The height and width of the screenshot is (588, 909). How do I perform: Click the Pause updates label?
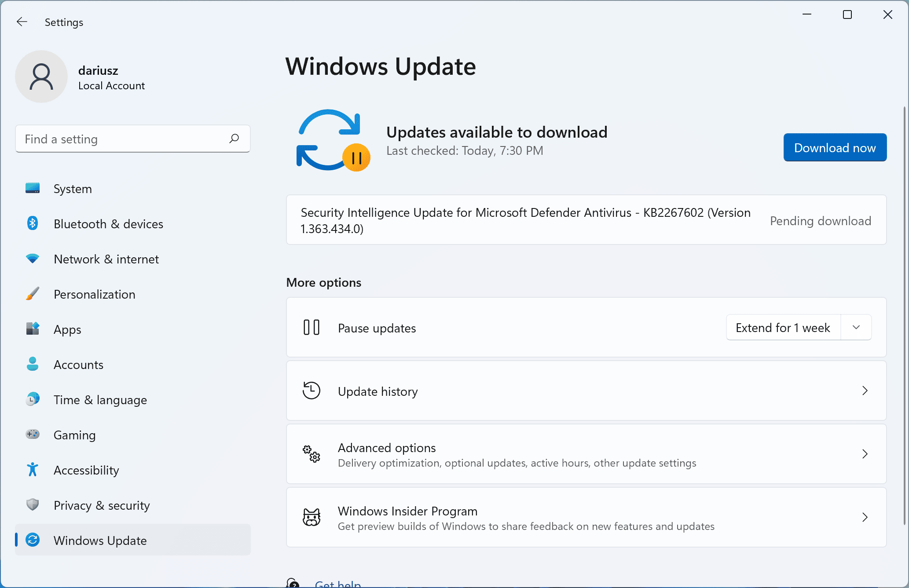pos(377,329)
